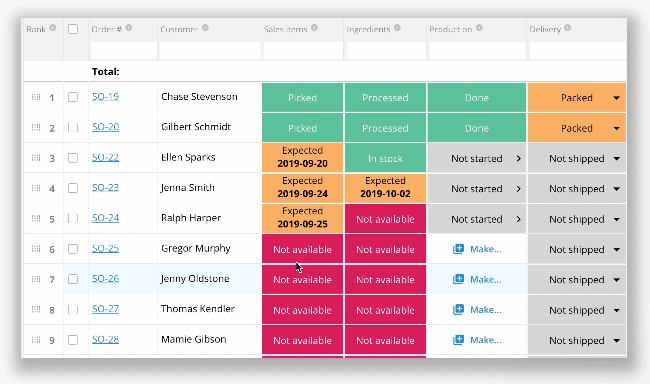Select the checkbox for order SO-27
This screenshot has height=384, width=650.
click(73, 309)
